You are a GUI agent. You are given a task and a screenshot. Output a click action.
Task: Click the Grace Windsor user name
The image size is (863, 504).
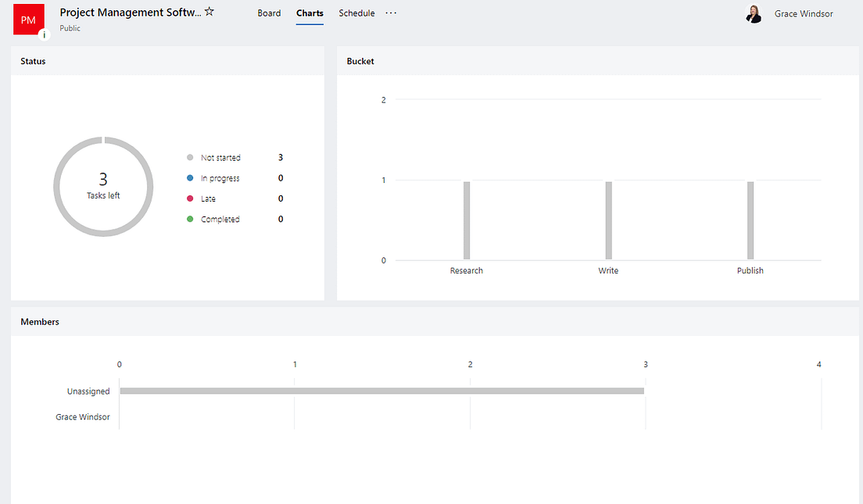(x=804, y=14)
